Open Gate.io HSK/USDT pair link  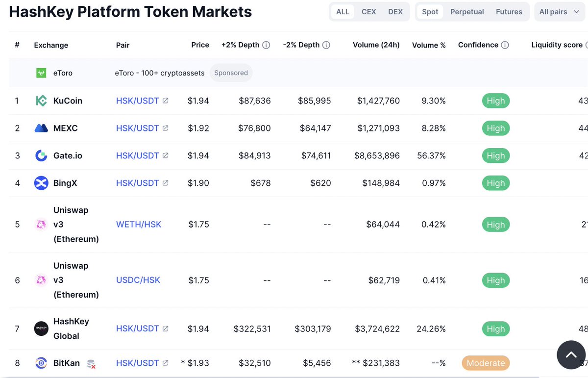point(138,155)
